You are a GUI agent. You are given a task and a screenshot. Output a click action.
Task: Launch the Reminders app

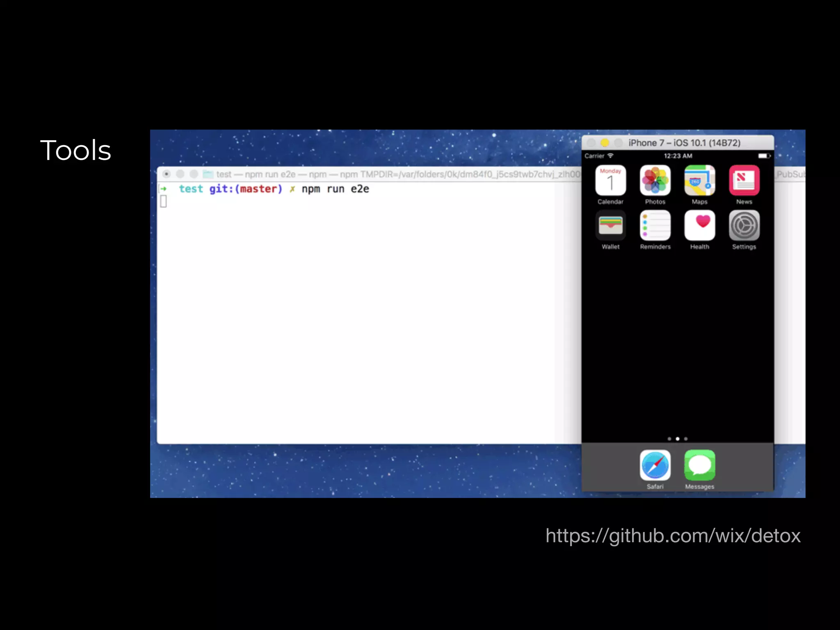coord(655,225)
